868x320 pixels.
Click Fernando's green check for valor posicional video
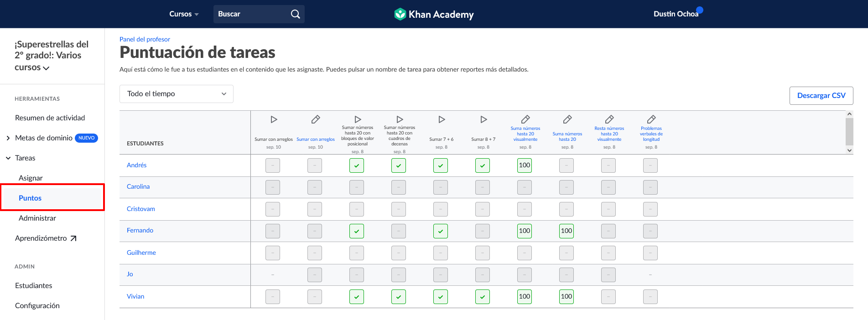[357, 231]
